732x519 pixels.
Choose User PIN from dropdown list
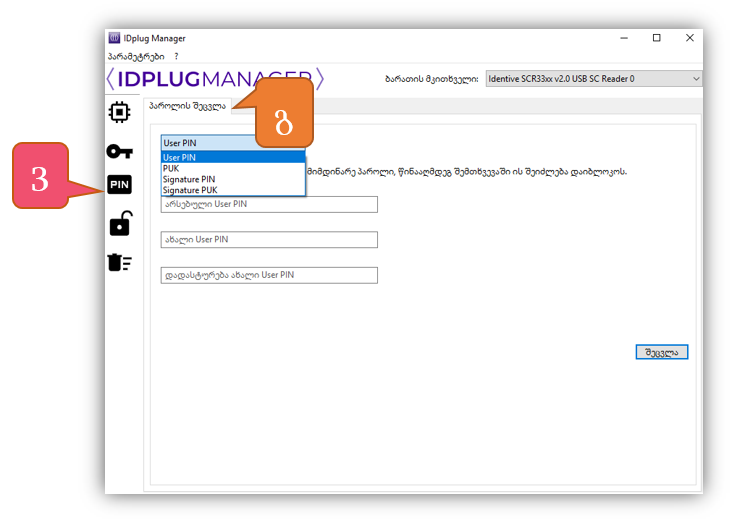click(x=232, y=157)
